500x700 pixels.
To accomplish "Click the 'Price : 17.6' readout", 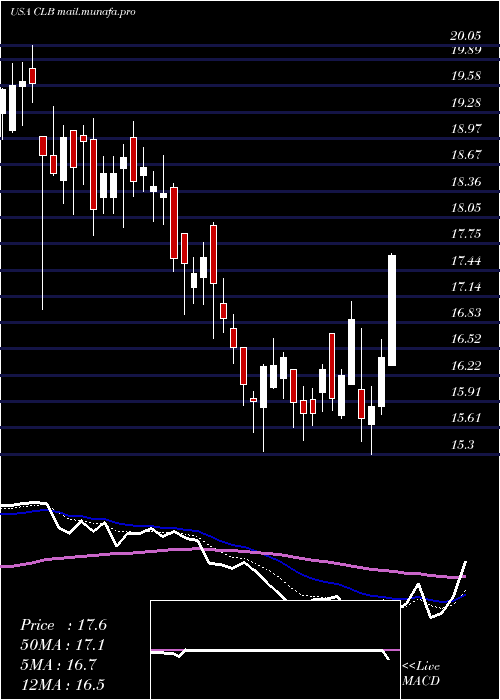I will tap(63, 625).
